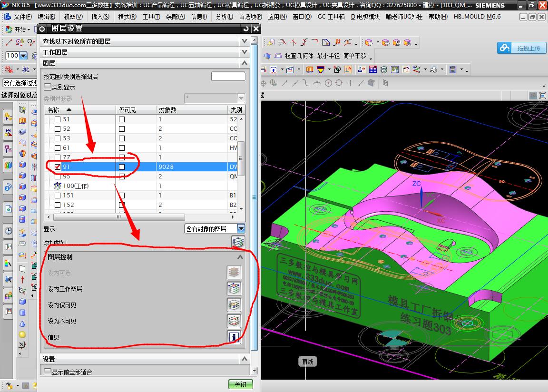This screenshot has height=392, width=548.
Task: Click the 开始 start icon
Action: point(9,29)
